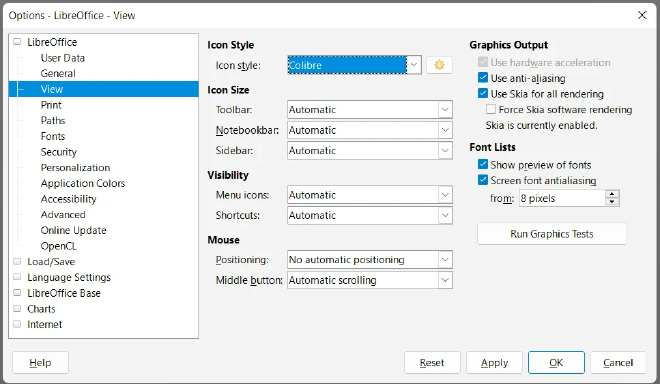Decrease the antialiasing from pixels value
Viewport: 660px width, 384px height.
pos(612,202)
